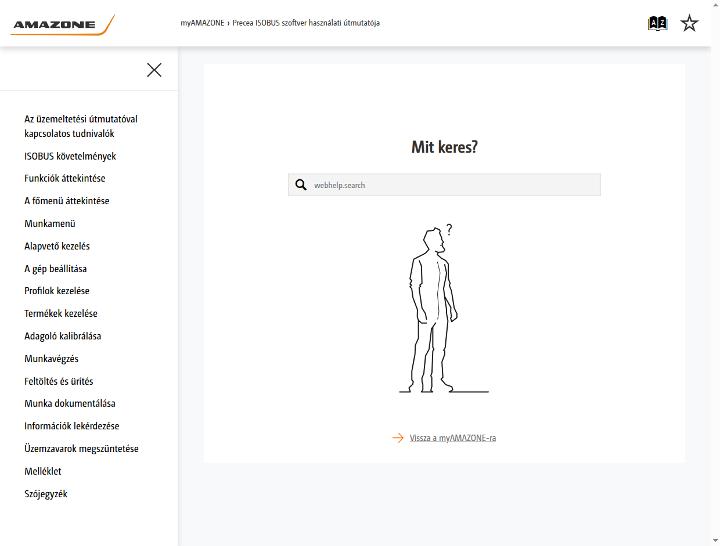Go to Feltöltés és ürítés
This screenshot has width=720, height=546.
coord(59,381)
